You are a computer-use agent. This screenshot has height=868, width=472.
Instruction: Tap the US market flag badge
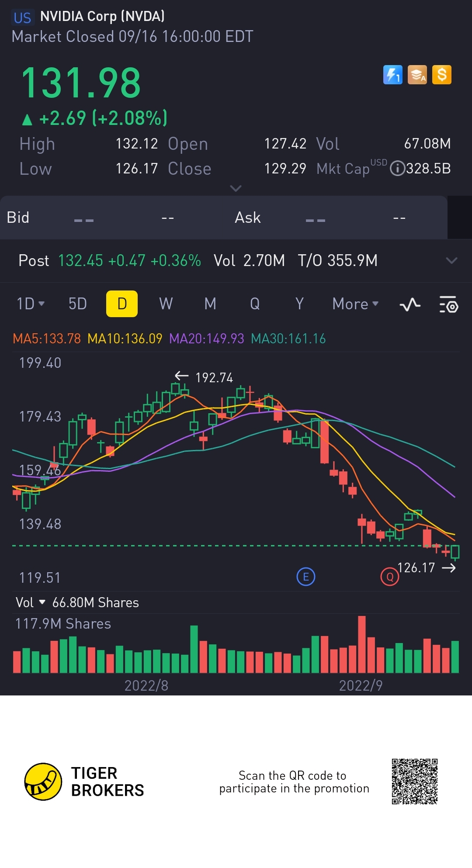coord(22,17)
